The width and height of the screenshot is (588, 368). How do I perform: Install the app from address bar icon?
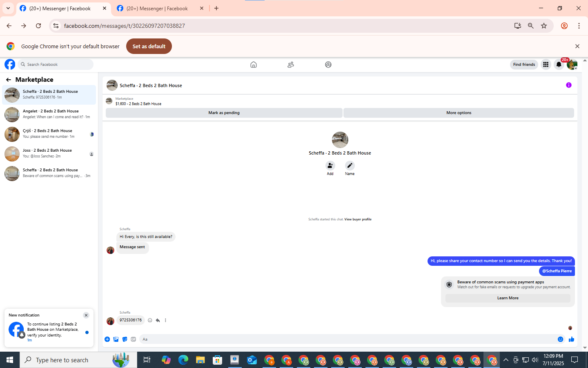coord(517,26)
